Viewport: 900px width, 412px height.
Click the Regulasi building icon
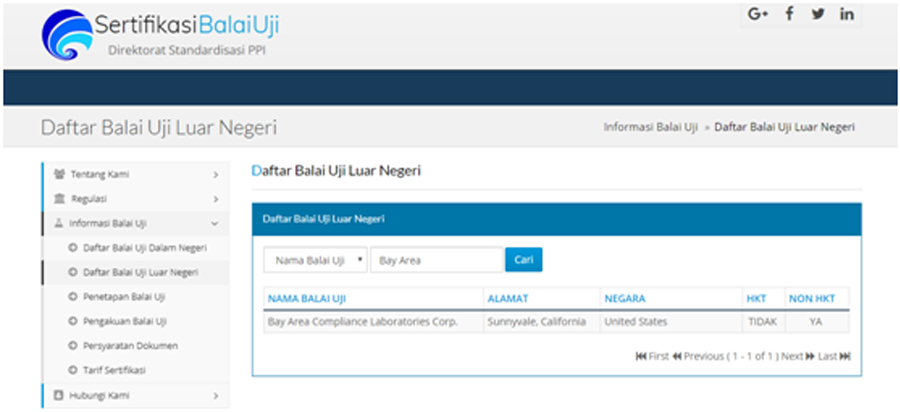(58, 199)
